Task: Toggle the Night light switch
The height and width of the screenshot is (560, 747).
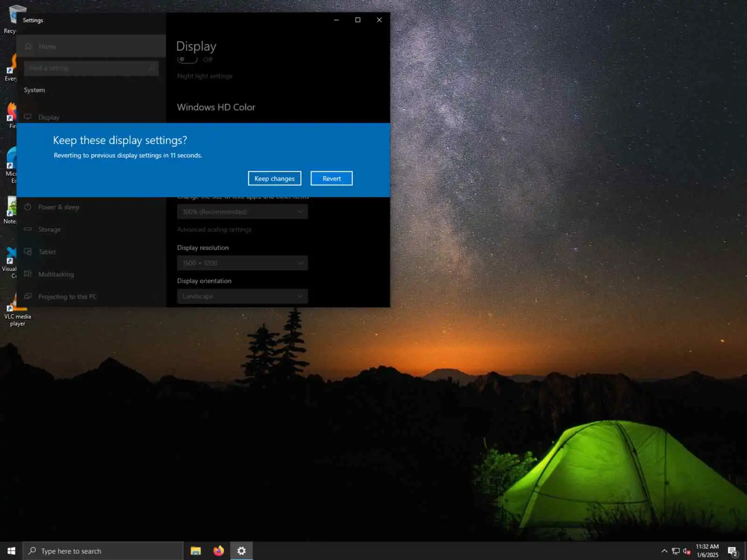Action: click(187, 59)
